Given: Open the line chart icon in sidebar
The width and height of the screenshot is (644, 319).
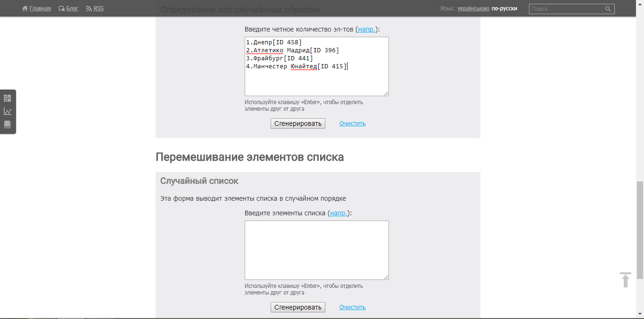Looking at the screenshot, I should pos(8,112).
